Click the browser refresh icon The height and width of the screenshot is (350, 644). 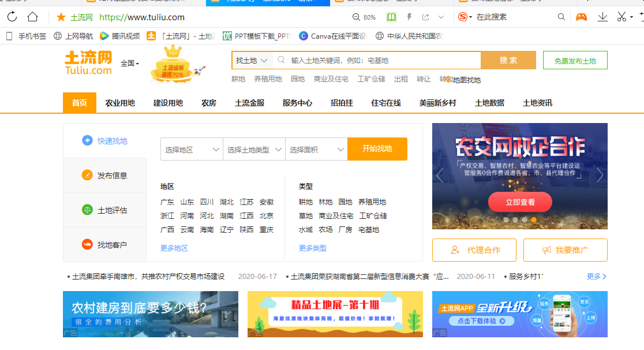pos(12,17)
